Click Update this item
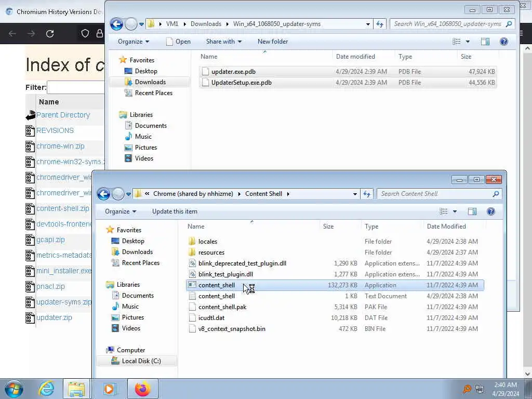 point(175,211)
